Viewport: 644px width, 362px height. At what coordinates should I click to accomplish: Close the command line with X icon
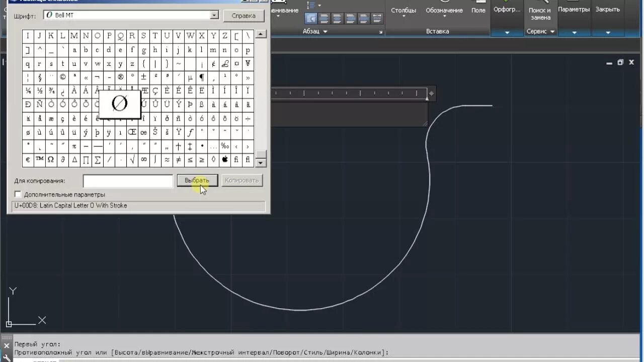7,345
